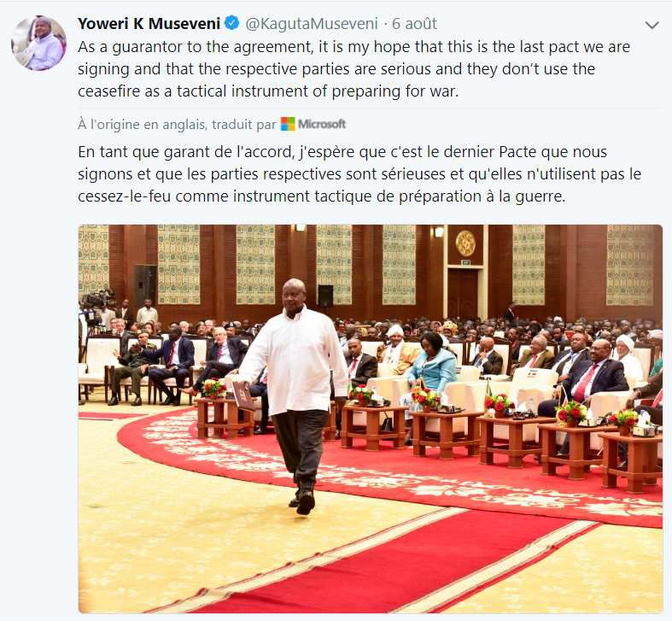Expand the tweet options chevron menu
The image size is (672, 621).
[652, 26]
